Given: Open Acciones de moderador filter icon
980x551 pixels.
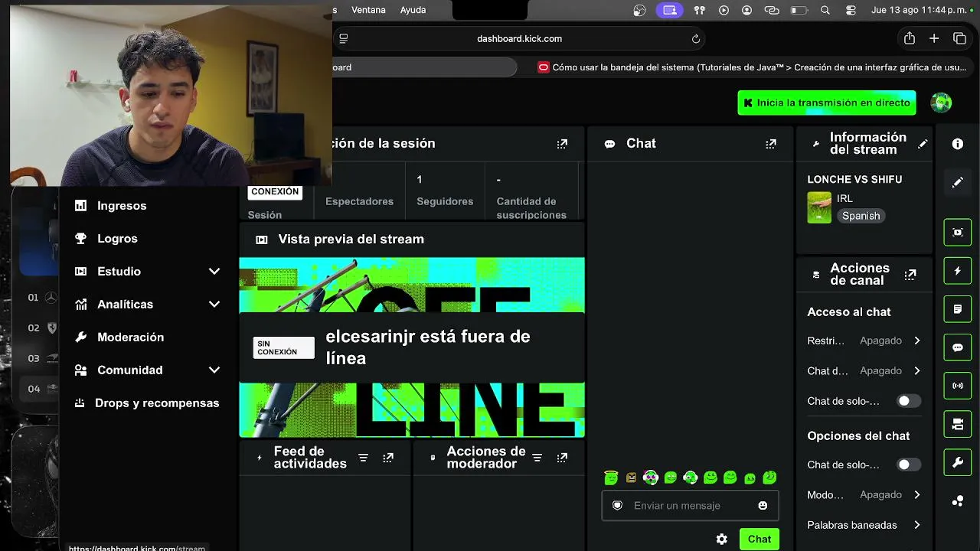Looking at the screenshot, I should click(x=537, y=458).
